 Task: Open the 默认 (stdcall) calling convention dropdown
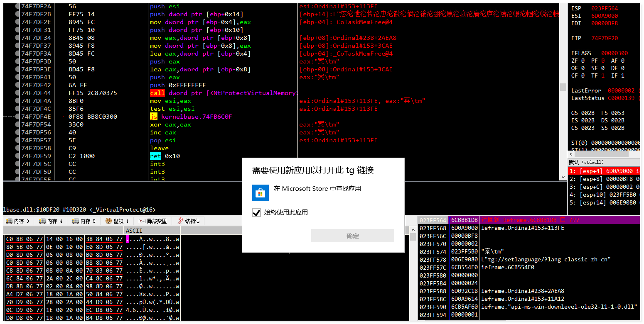(x=586, y=162)
